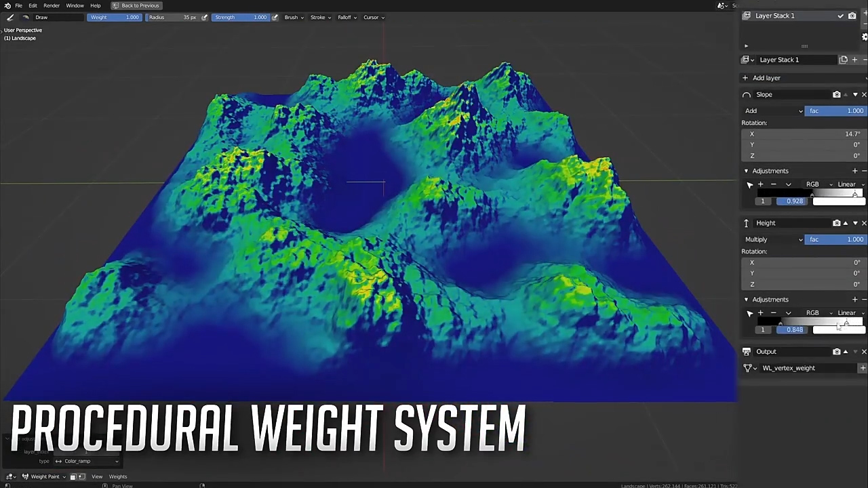Screen dimensions: 868x488
Task: Toggle pen pressure for Radius
Action: (205, 17)
